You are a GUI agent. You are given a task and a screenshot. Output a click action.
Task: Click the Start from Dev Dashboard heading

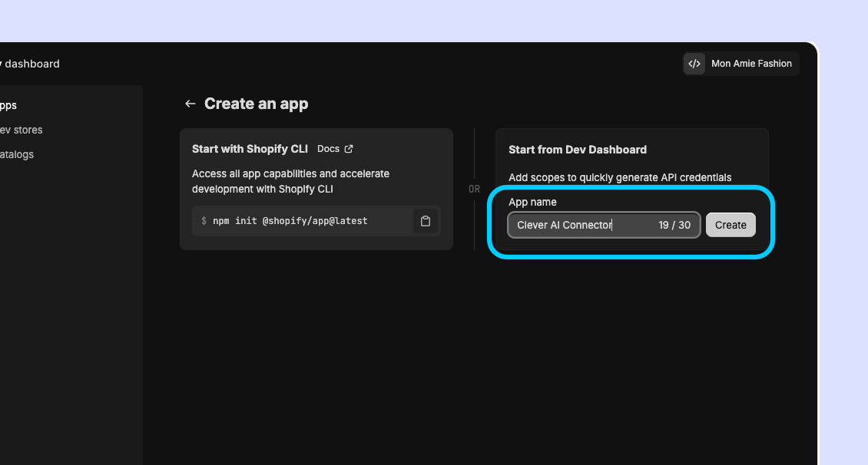(578, 150)
